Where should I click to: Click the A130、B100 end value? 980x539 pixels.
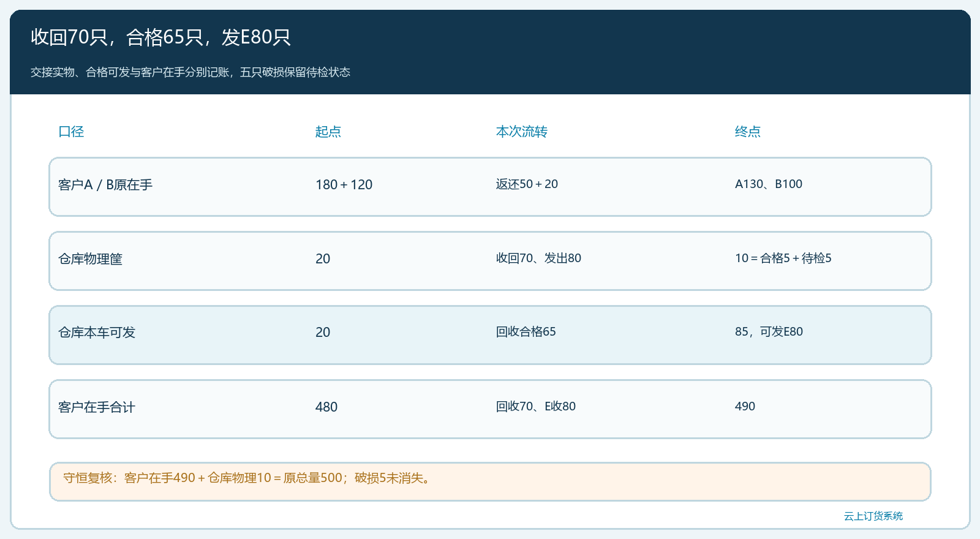(x=769, y=184)
